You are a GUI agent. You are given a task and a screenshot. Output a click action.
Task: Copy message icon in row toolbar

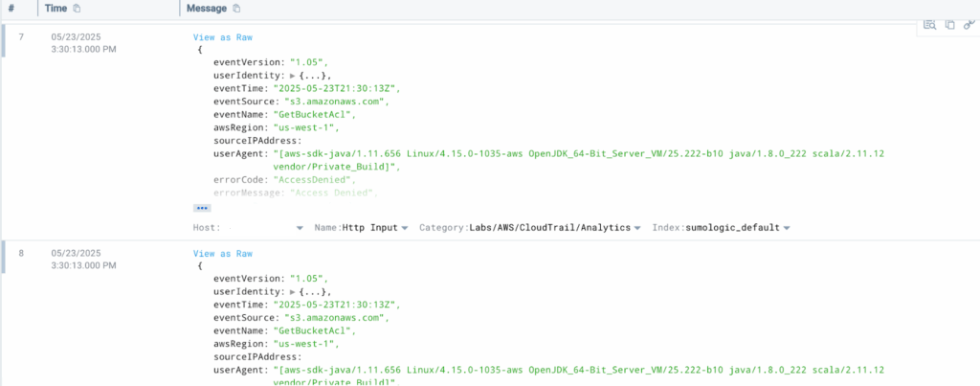click(950, 25)
